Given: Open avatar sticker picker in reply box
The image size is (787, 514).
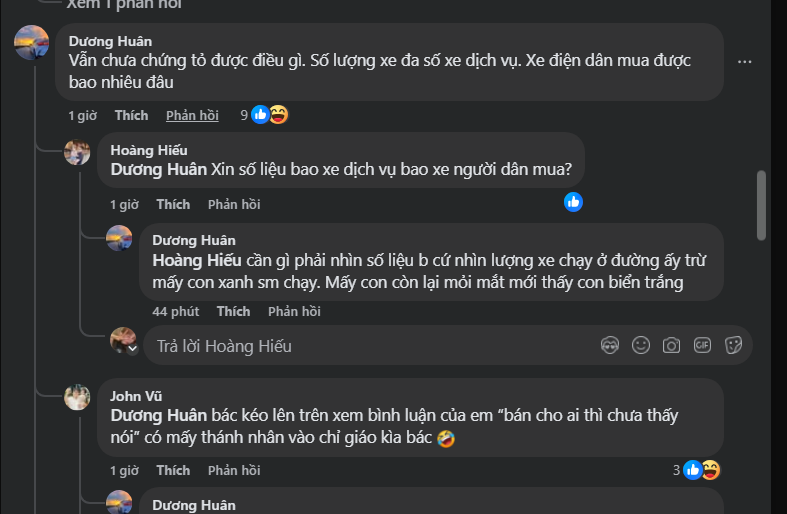Looking at the screenshot, I should [610, 345].
